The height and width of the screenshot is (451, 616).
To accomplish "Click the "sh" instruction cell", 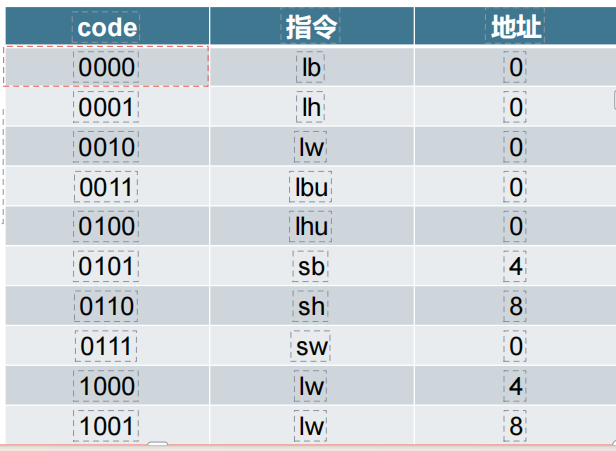I will click(x=311, y=306).
